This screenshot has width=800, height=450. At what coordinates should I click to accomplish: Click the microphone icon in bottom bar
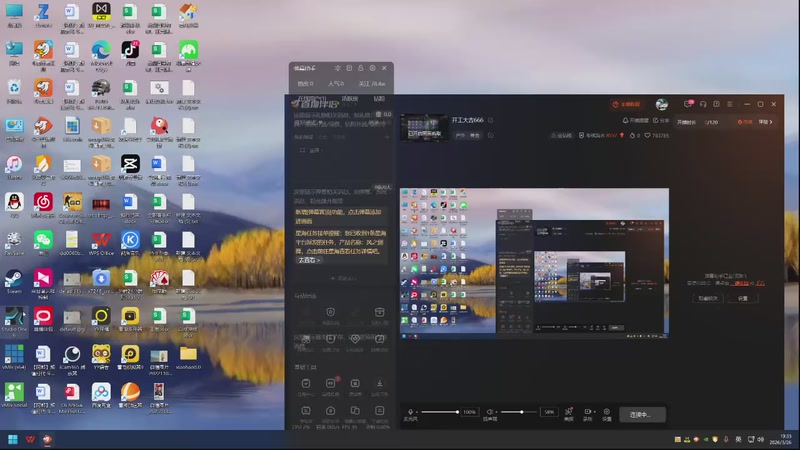410,411
